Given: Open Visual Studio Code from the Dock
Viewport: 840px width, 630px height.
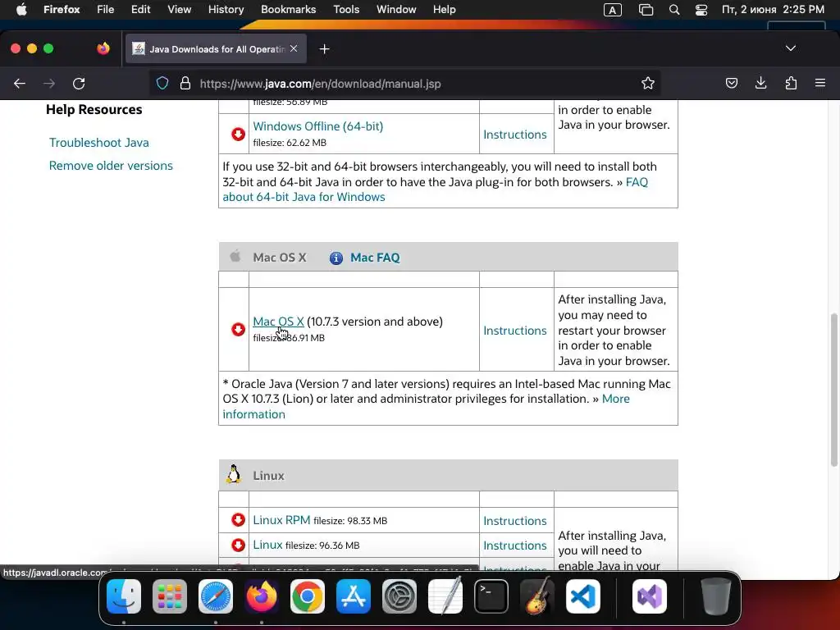Looking at the screenshot, I should pyautogui.click(x=583, y=596).
